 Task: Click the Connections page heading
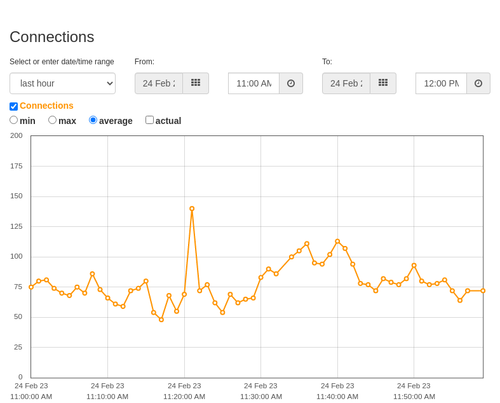[52, 37]
